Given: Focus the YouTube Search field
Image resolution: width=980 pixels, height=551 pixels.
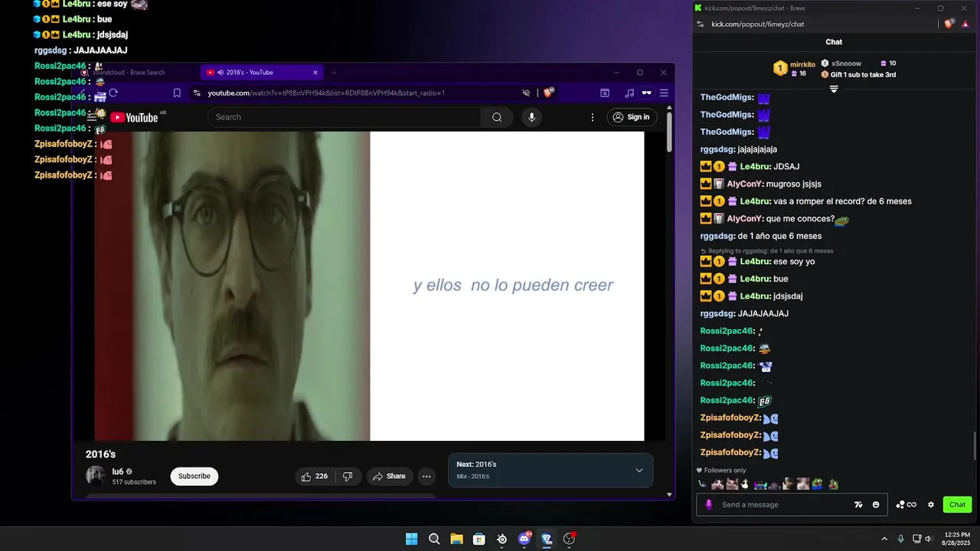Looking at the screenshot, I should coord(344,117).
